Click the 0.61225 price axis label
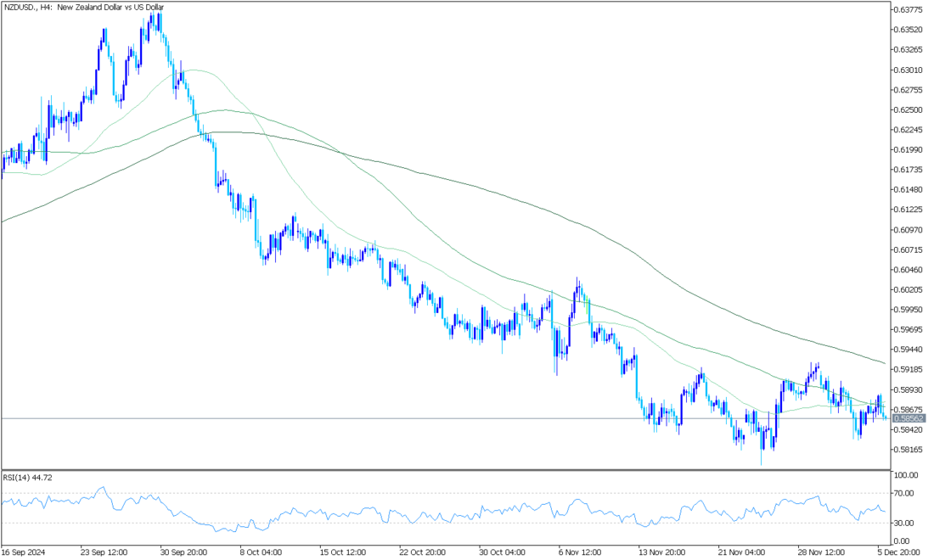The height and width of the screenshot is (560, 934). click(909, 210)
